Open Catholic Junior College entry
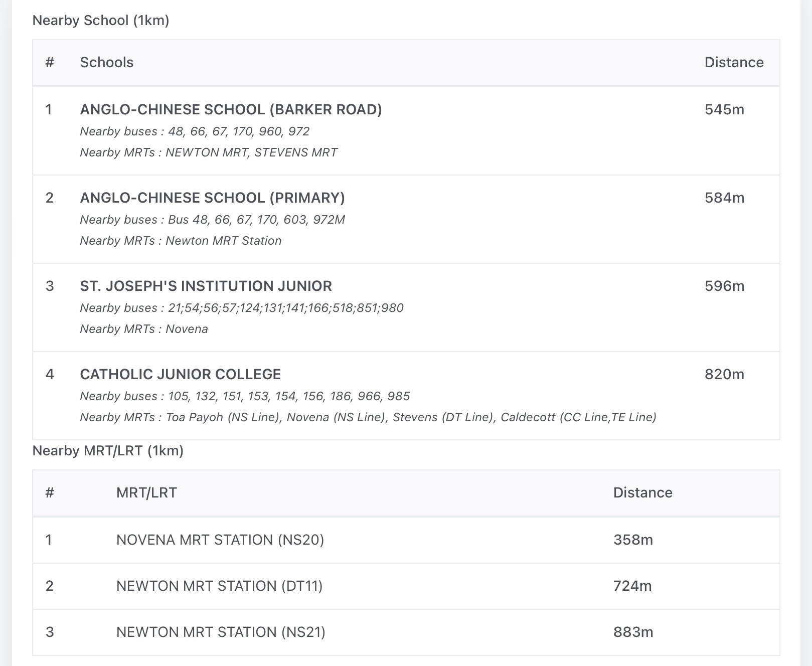The width and height of the screenshot is (812, 666). [180, 374]
